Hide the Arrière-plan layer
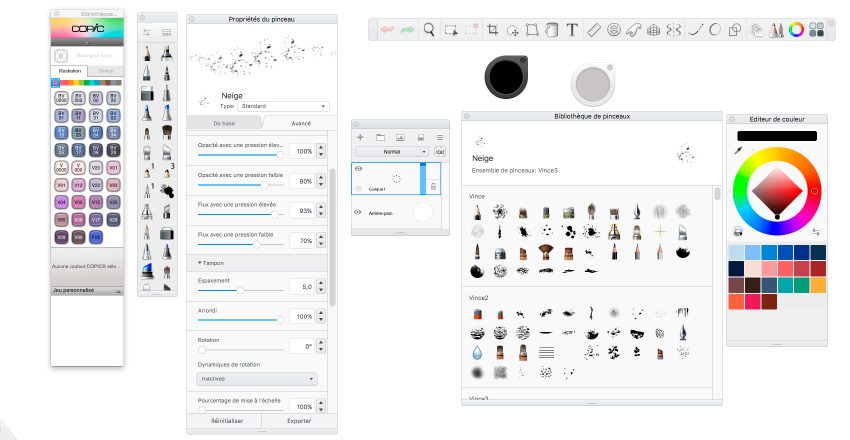Viewport: 850px width, 440px height. coord(358,212)
